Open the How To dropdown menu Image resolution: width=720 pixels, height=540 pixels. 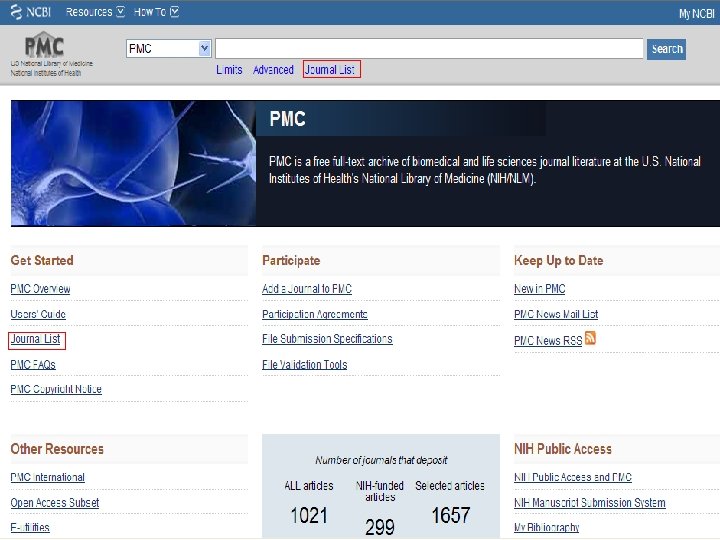156,12
